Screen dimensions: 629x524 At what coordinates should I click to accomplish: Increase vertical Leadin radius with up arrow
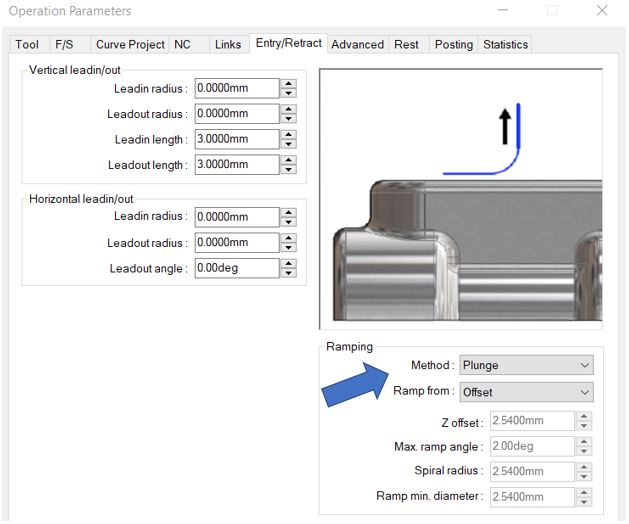(x=288, y=83)
